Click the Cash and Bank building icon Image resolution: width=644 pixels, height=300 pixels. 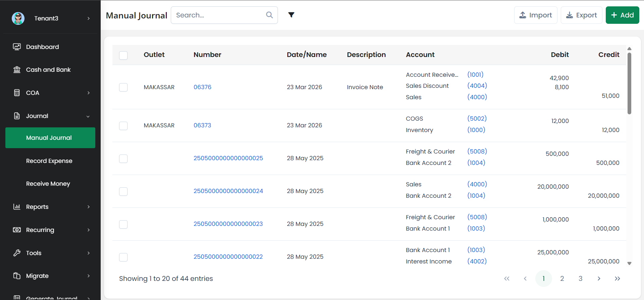pyautogui.click(x=17, y=70)
